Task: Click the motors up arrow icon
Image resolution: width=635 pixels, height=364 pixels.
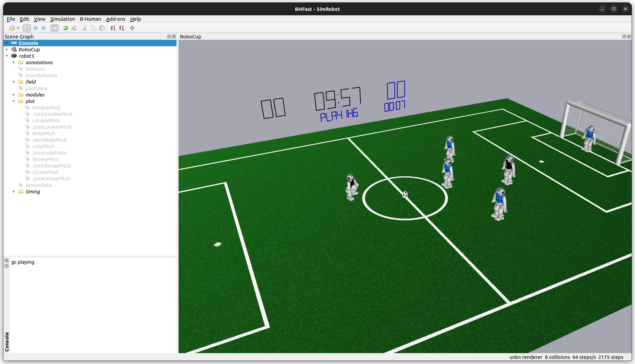Action: tap(113, 28)
